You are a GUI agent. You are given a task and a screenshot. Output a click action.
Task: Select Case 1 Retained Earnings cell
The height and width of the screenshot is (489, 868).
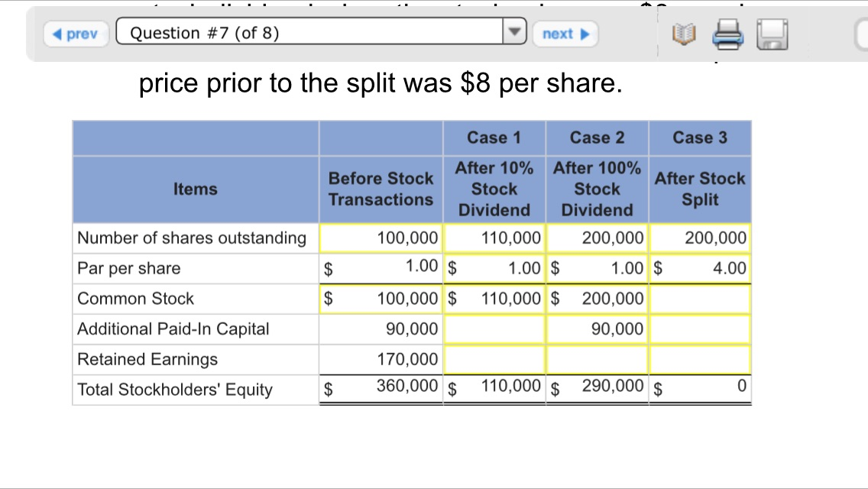(x=494, y=359)
